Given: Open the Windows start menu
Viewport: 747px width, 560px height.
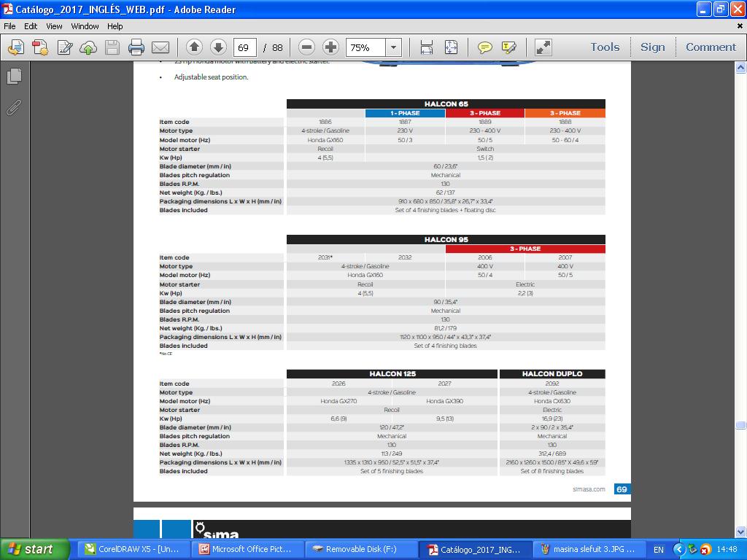Looking at the screenshot, I should (x=34, y=549).
